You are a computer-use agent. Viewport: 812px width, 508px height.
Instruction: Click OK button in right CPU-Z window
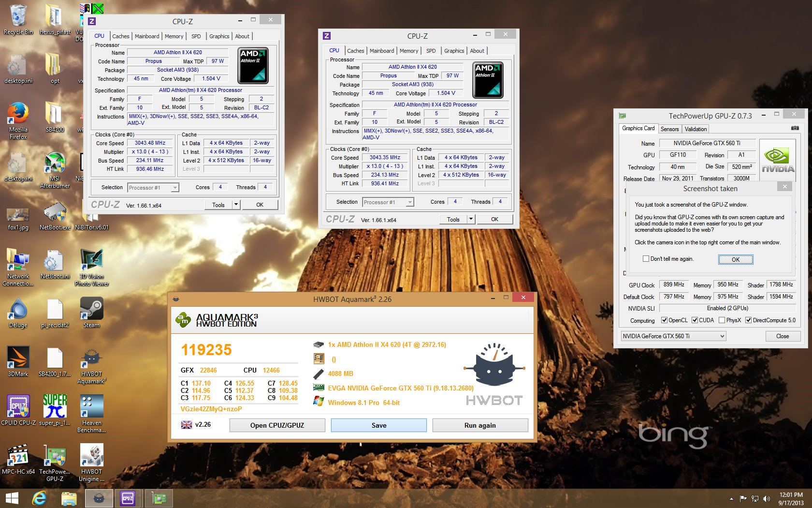tap(494, 219)
